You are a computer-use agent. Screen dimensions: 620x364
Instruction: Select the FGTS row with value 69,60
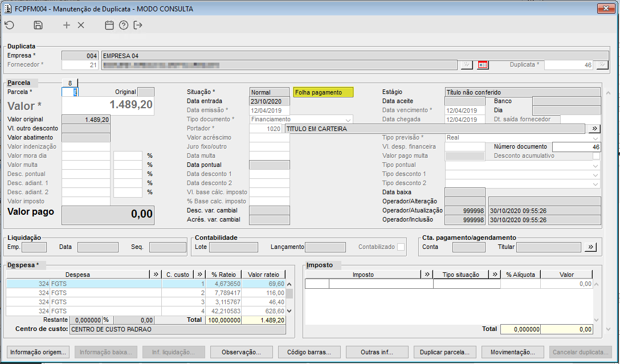point(145,284)
